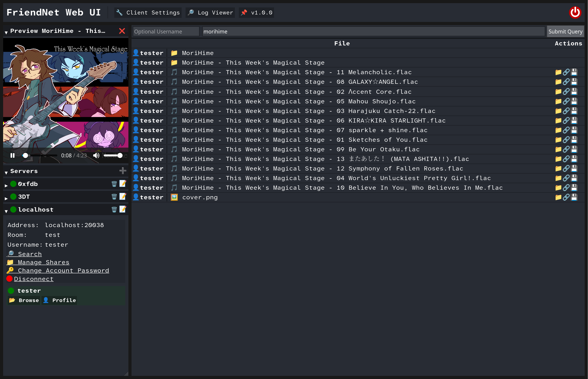
Task: Copy link for 12 Symphony of Fallen Roses.flac
Action: (x=566, y=168)
